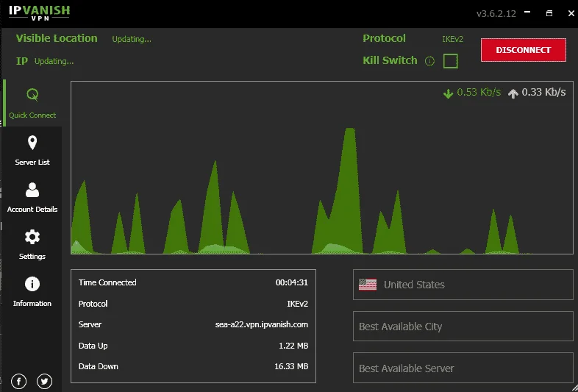The width and height of the screenshot is (578, 392).
Task: Open the Facebook link icon
Action: (19, 381)
